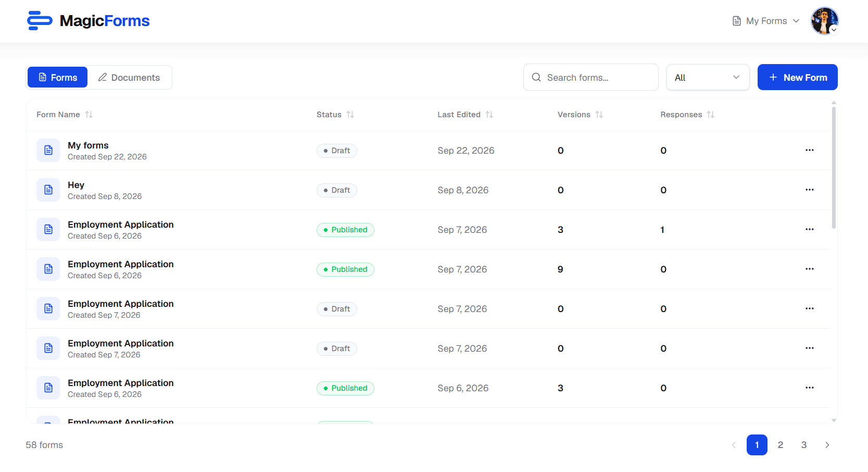
Task: Go to next page arrow
Action: tap(827, 445)
